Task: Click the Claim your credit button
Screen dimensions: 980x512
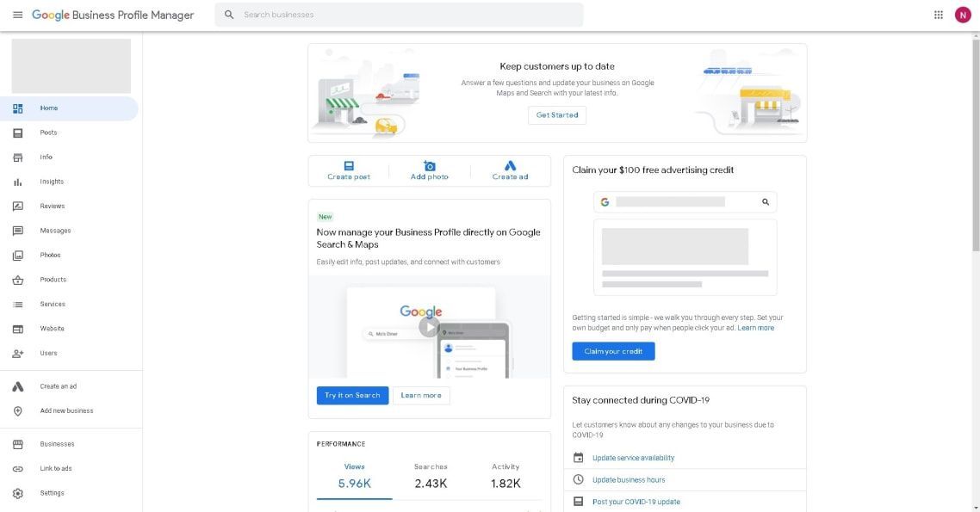Action: pos(613,351)
